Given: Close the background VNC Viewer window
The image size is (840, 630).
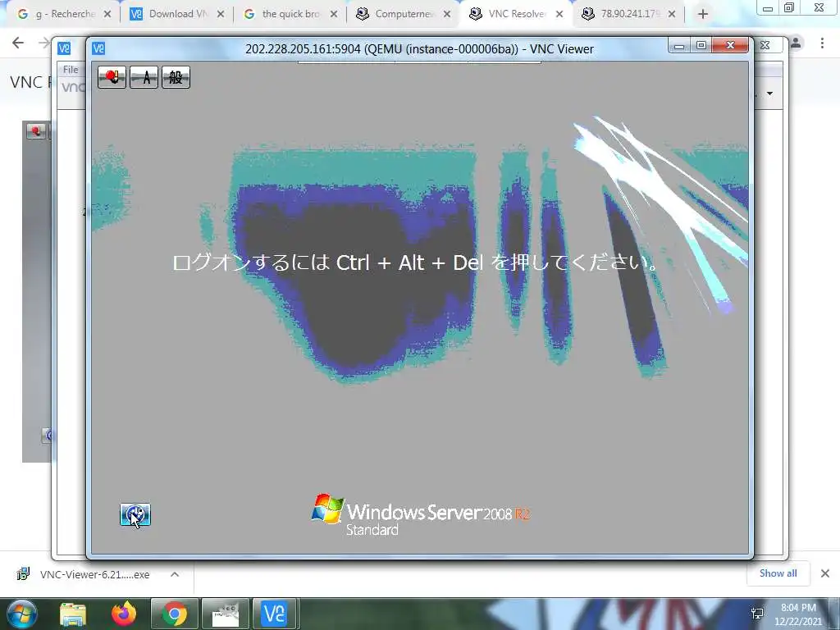Looking at the screenshot, I should 765,46.
